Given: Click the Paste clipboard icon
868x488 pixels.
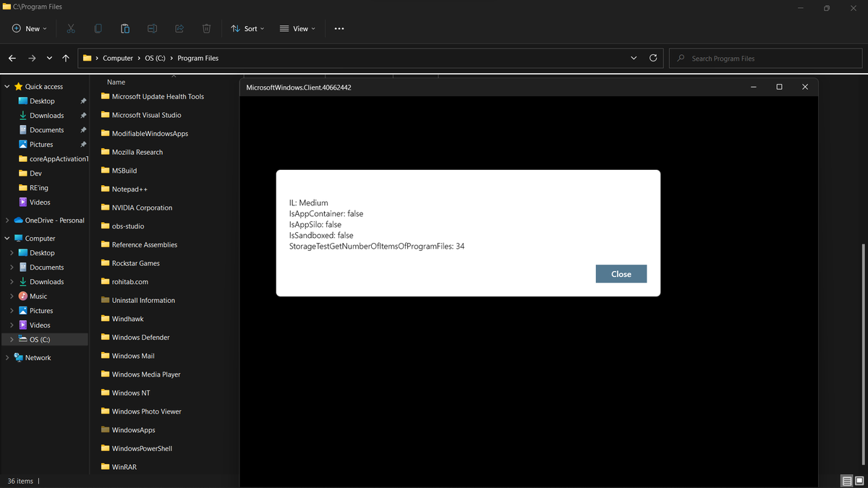Looking at the screenshot, I should pyautogui.click(x=125, y=29).
